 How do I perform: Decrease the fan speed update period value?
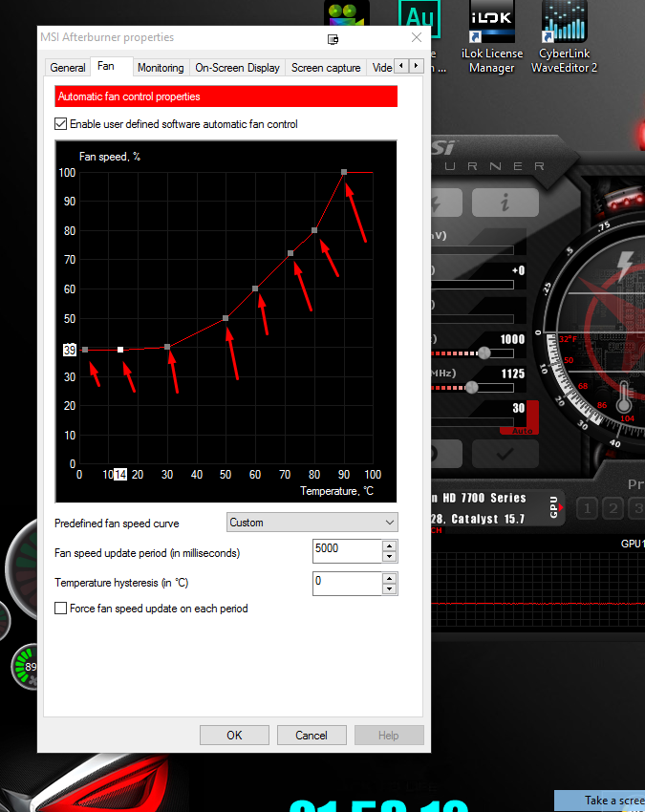pos(389,557)
